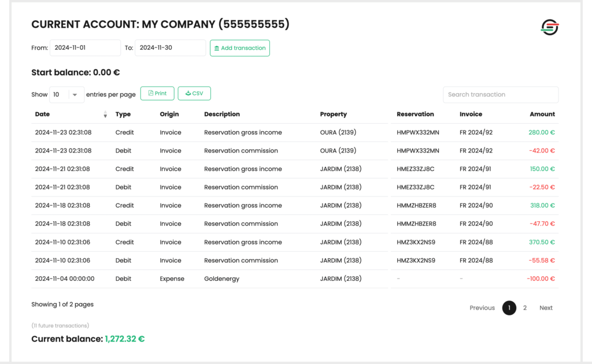Screen dimensions: 592x364
Task: Click the Invoice column header
Action: click(471, 114)
